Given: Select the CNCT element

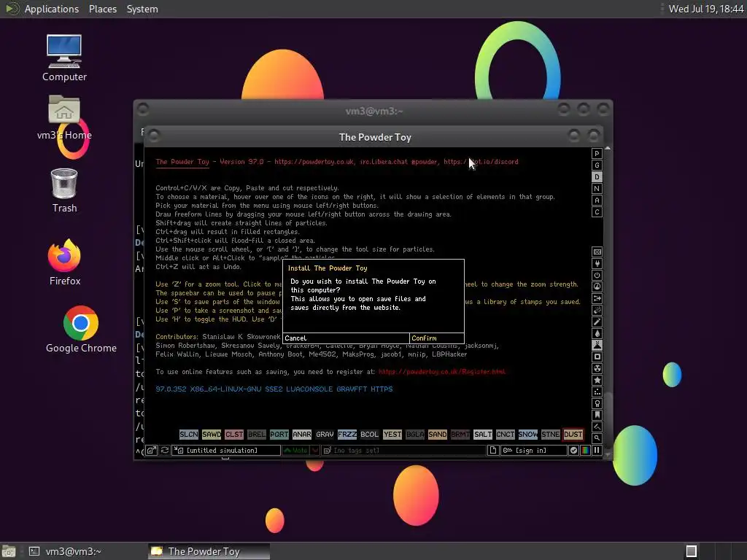Looking at the screenshot, I should pyautogui.click(x=505, y=435).
